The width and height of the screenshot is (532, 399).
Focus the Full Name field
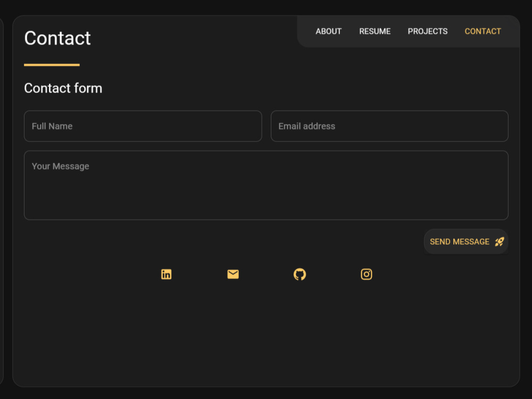[x=143, y=126]
